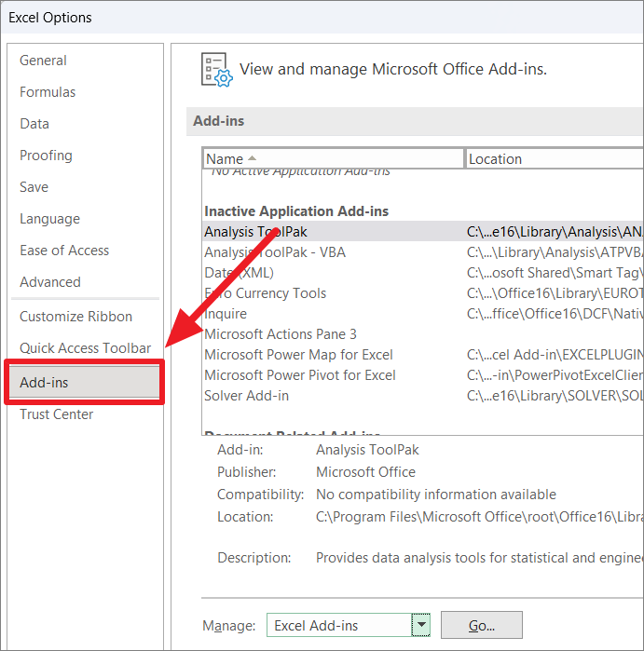Select the Solver Add-in row
The width and height of the screenshot is (644, 651).
(x=423, y=396)
